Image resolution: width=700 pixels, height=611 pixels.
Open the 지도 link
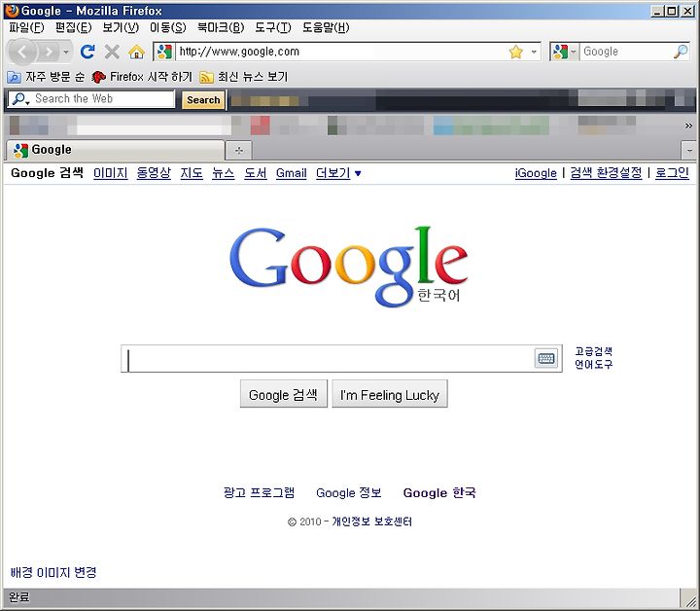coord(192,173)
